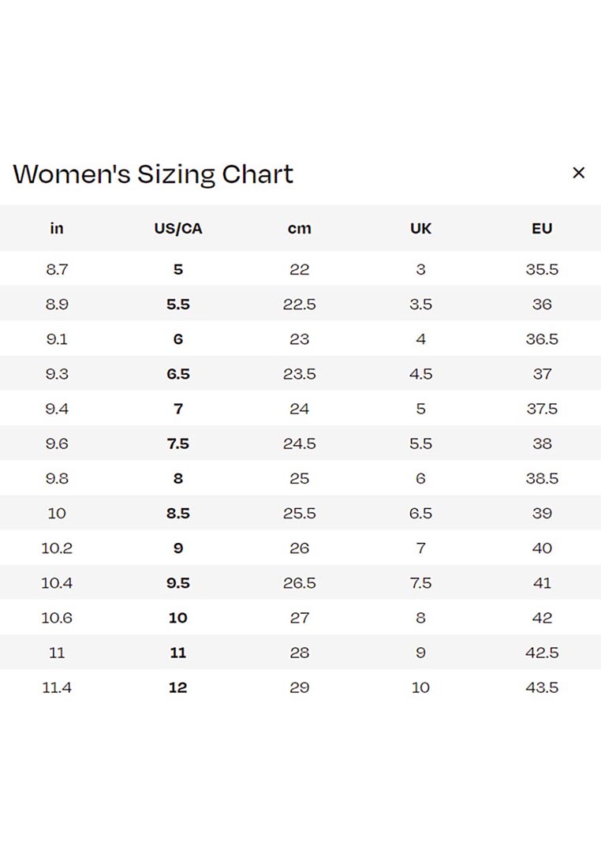This screenshot has width=601, height=868.
Task: Click the 11.4 inches cell
Action: (x=57, y=687)
